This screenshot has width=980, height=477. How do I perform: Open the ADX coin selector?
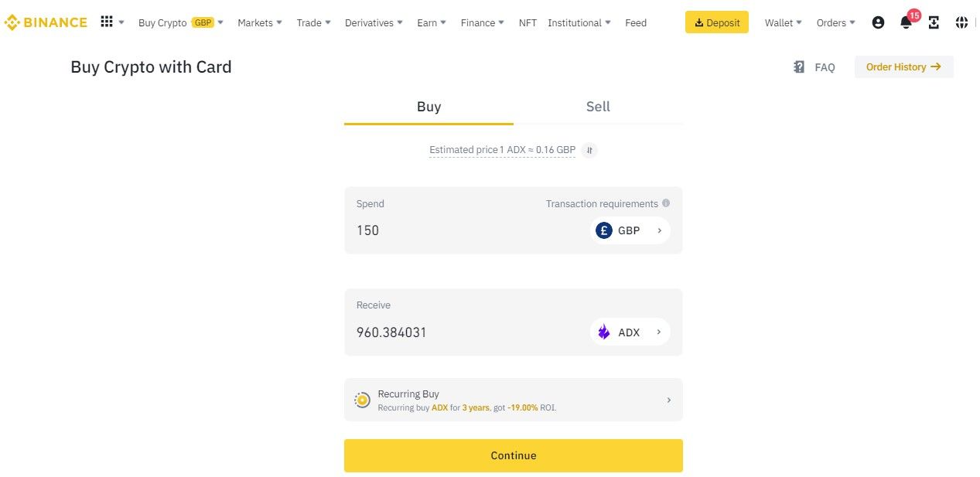(x=630, y=332)
